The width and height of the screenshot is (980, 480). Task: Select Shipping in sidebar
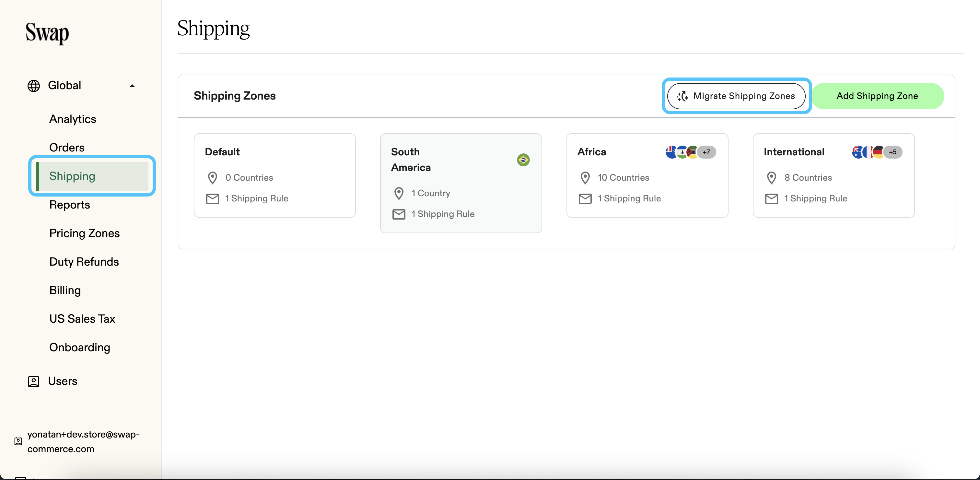[92, 176]
